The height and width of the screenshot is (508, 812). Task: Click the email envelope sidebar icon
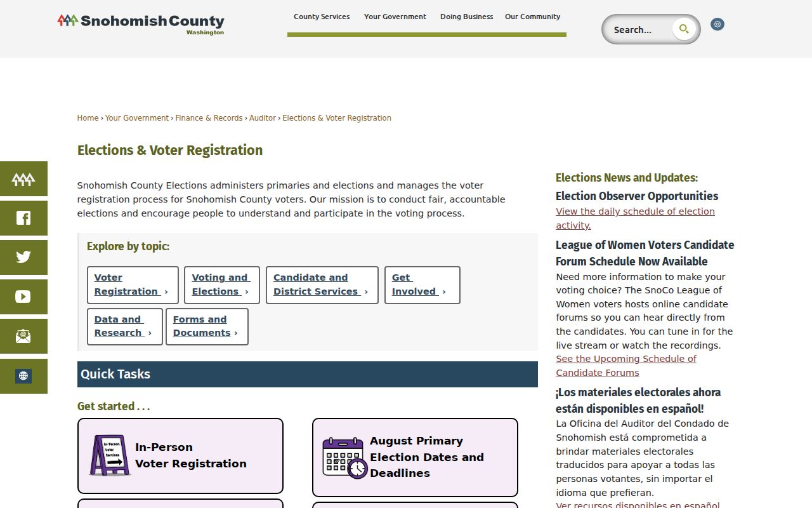point(23,336)
